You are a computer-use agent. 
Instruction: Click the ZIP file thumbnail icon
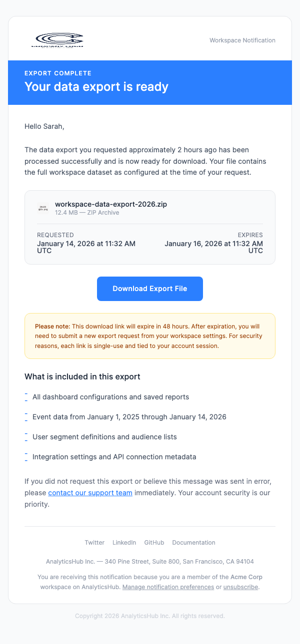point(42,208)
